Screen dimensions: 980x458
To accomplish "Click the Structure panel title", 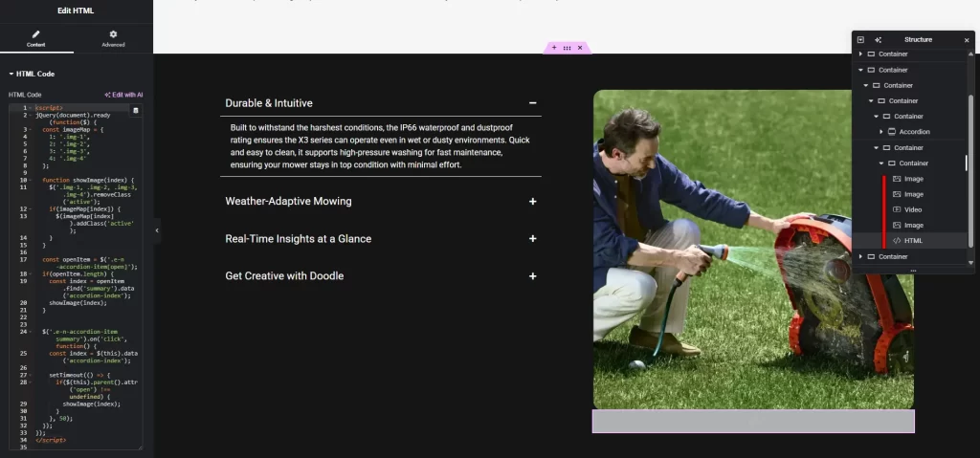I will [x=918, y=39].
